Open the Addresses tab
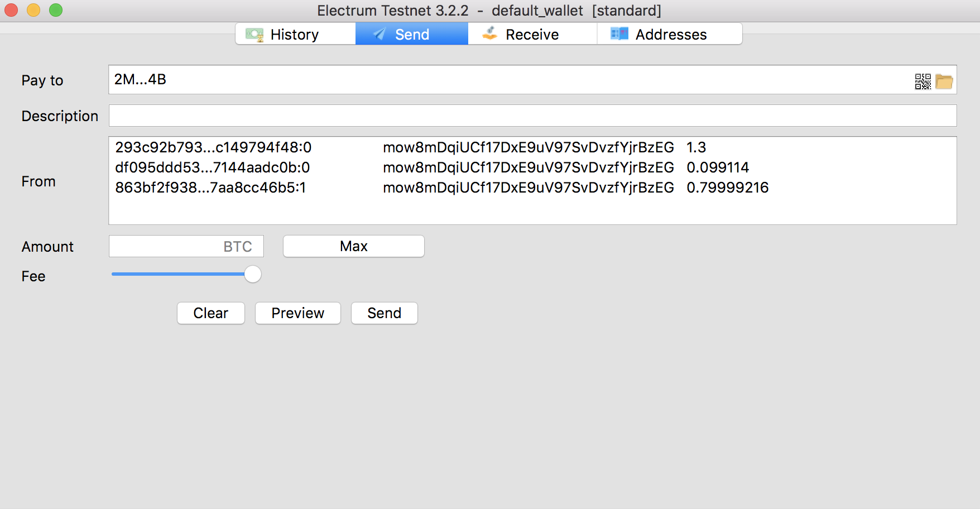The image size is (980, 509). click(670, 34)
